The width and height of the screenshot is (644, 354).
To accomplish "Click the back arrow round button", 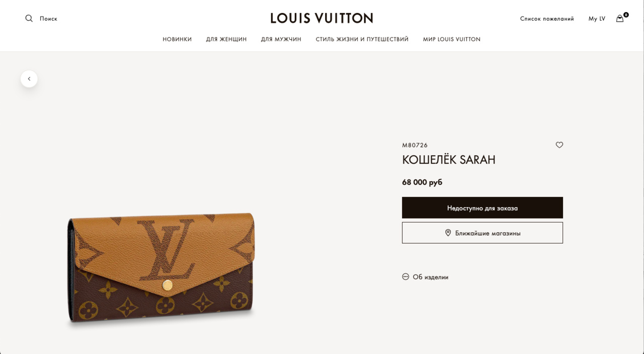I will pyautogui.click(x=29, y=79).
